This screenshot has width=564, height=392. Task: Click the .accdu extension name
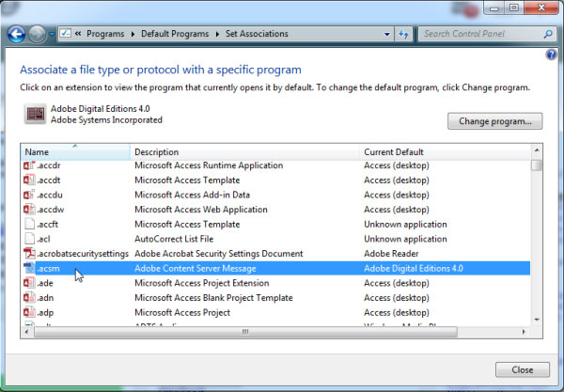pyautogui.click(x=50, y=195)
